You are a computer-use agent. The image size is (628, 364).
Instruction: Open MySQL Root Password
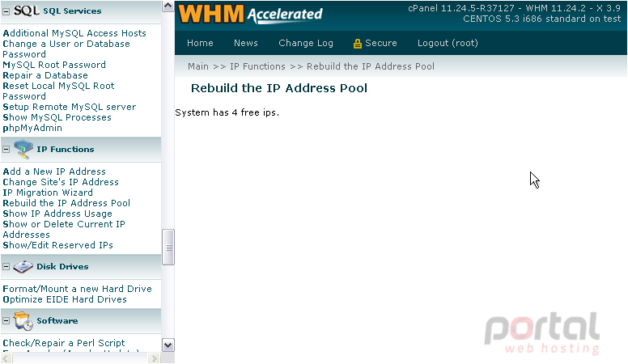click(54, 65)
